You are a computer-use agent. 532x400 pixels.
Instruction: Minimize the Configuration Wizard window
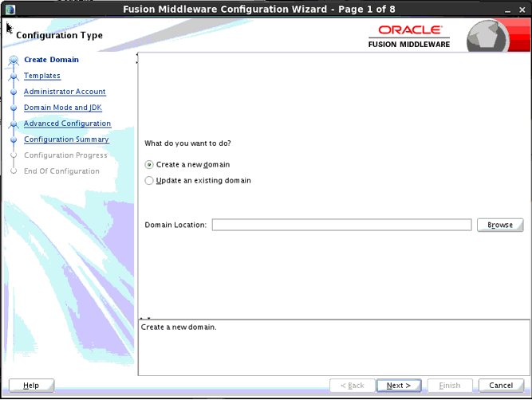[x=507, y=10]
